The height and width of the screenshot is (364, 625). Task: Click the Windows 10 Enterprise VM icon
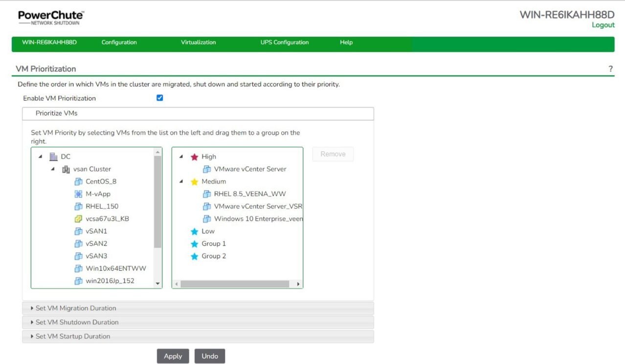tap(207, 219)
